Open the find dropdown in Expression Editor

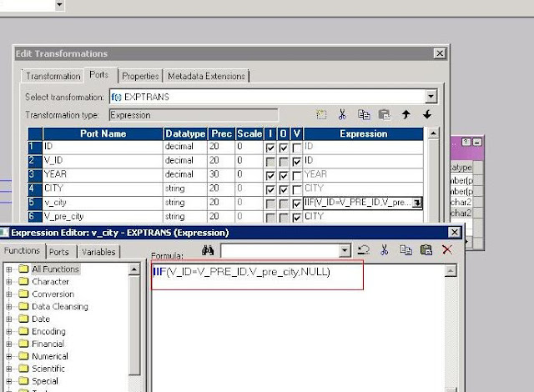[345, 251]
